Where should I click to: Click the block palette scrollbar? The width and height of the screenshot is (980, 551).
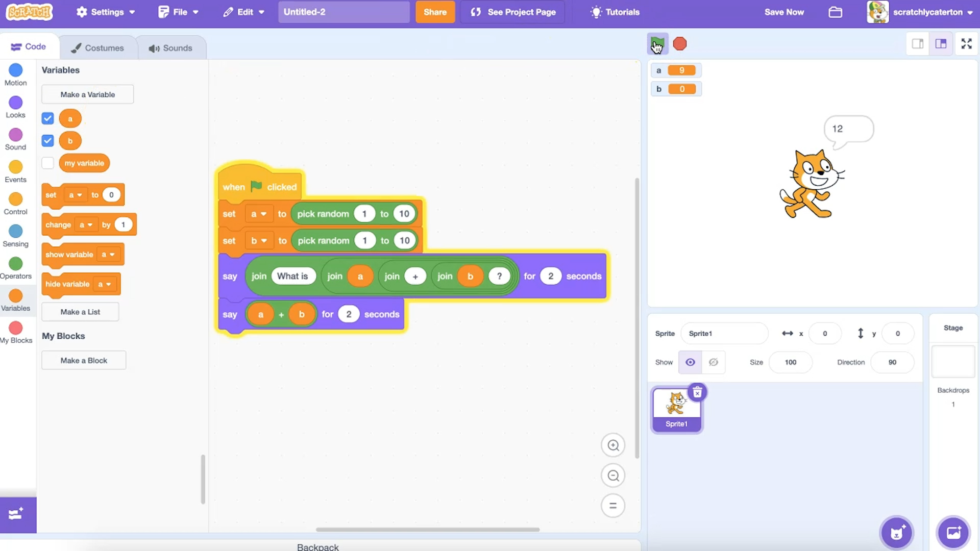[203, 480]
